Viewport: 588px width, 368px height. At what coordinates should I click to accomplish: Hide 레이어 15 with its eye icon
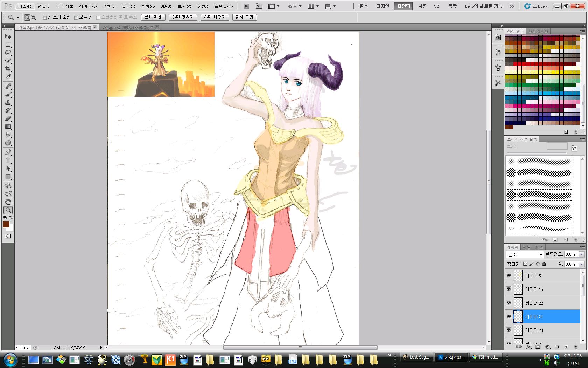509,289
